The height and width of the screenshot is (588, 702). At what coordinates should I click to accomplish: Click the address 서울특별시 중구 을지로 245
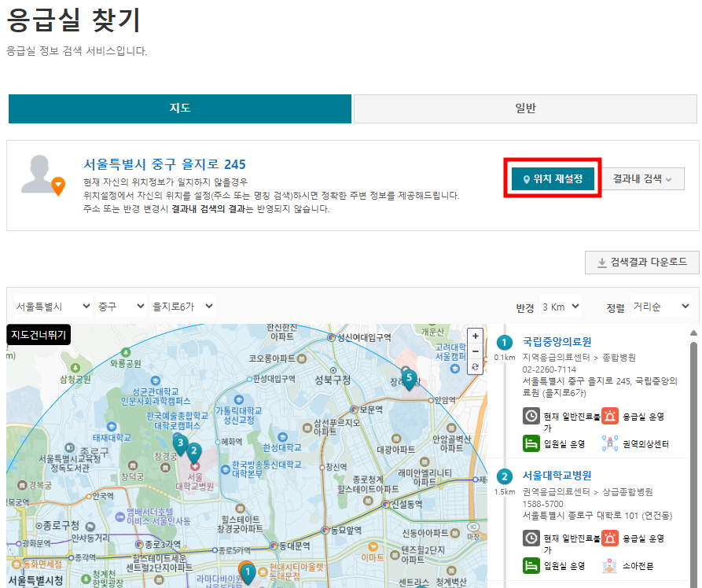165,164
